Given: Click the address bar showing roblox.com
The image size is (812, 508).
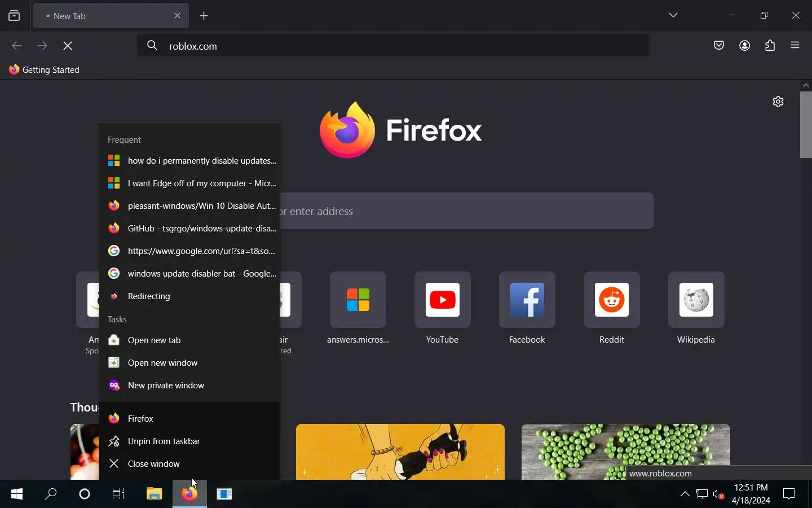Looking at the screenshot, I should pyautogui.click(x=393, y=46).
